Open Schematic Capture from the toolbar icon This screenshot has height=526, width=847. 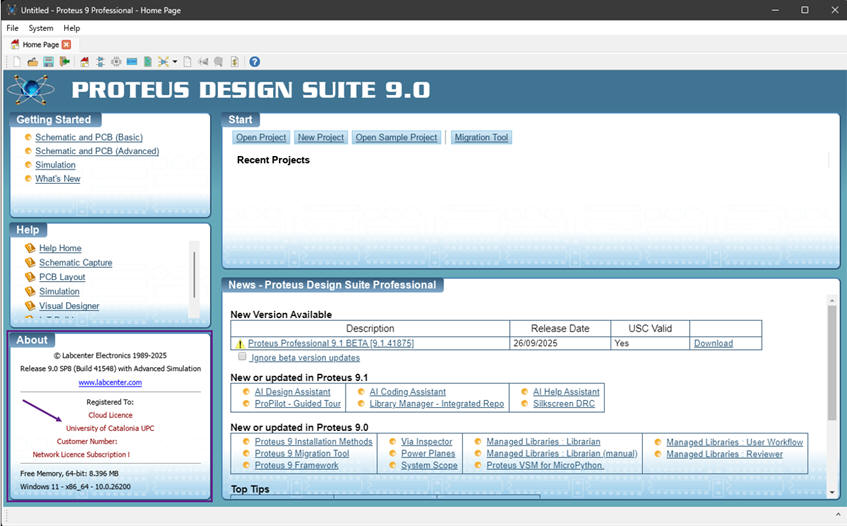100,62
